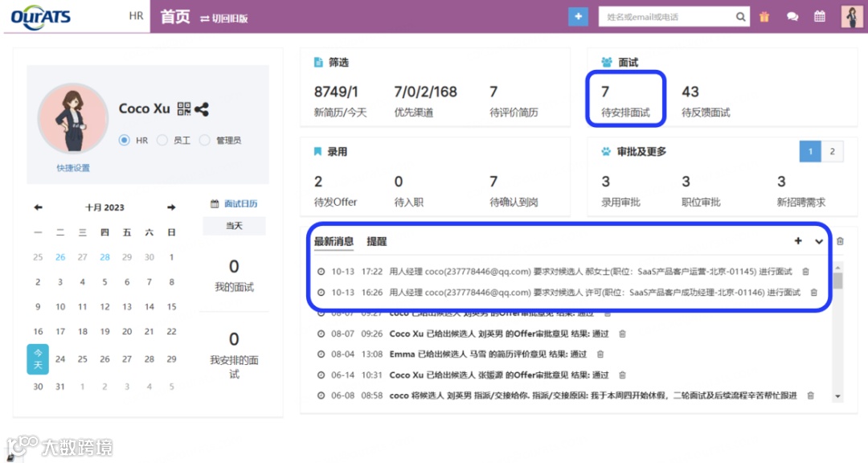Click scroll-down arrow of messages list
The image size is (868, 463).
coord(837,396)
